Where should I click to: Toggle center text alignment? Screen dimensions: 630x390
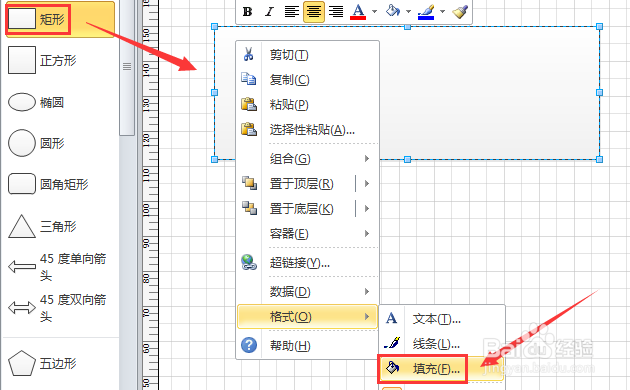pos(313,12)
